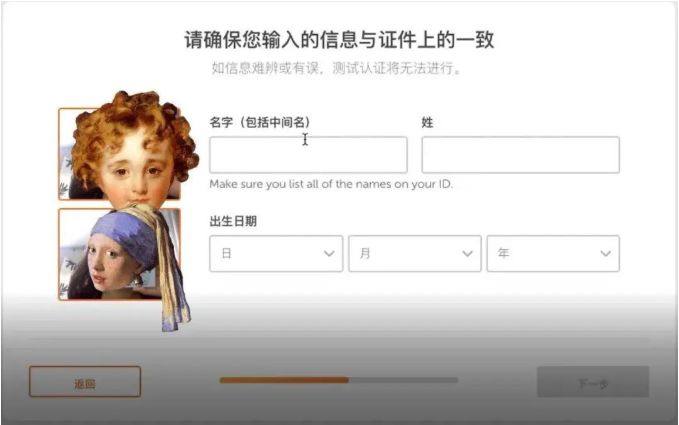This screenshot has height=425, width=679.
Task: Click the 姓 field label
Action: (427, 123)
